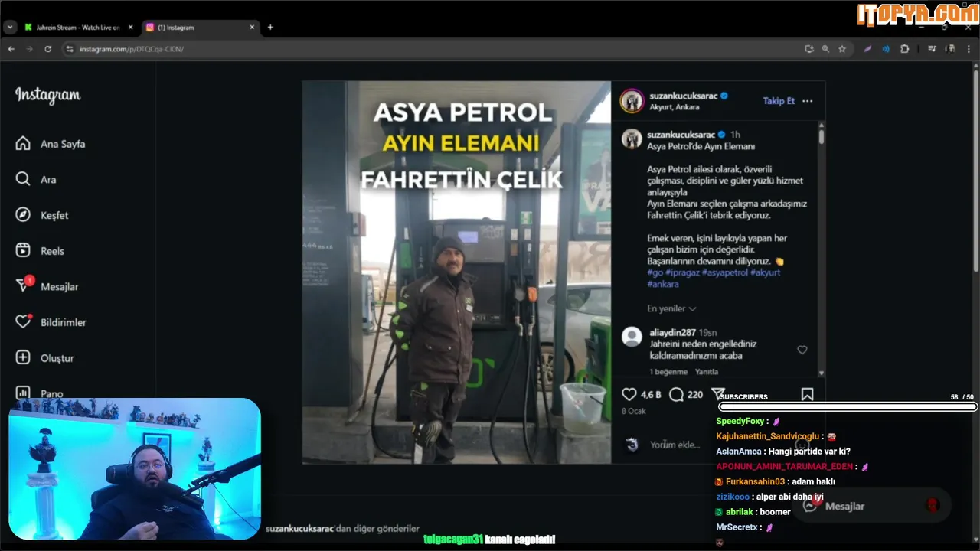Select the (1) Instagram tab
This screenshot has height=551, width=980.
(x=201, y=28)
